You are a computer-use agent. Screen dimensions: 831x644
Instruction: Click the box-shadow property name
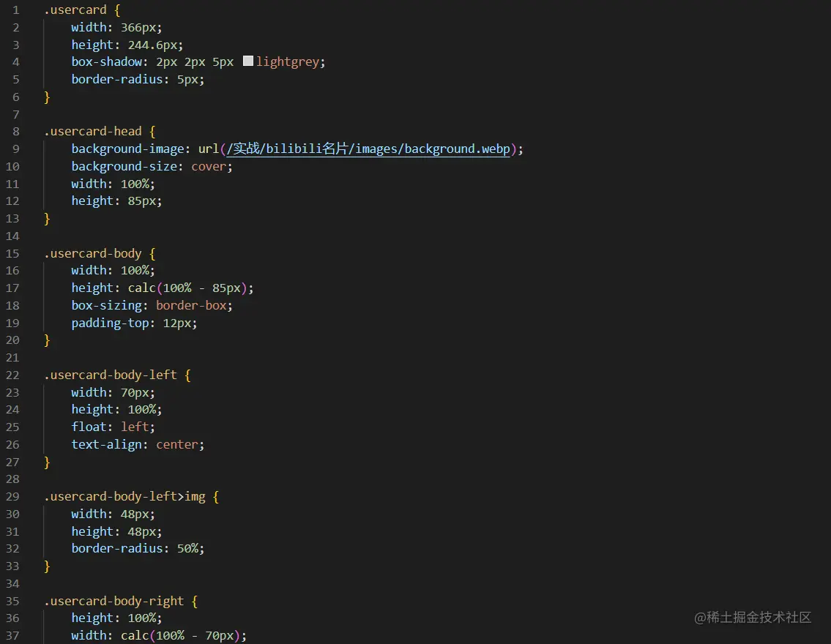coord(106,62)
